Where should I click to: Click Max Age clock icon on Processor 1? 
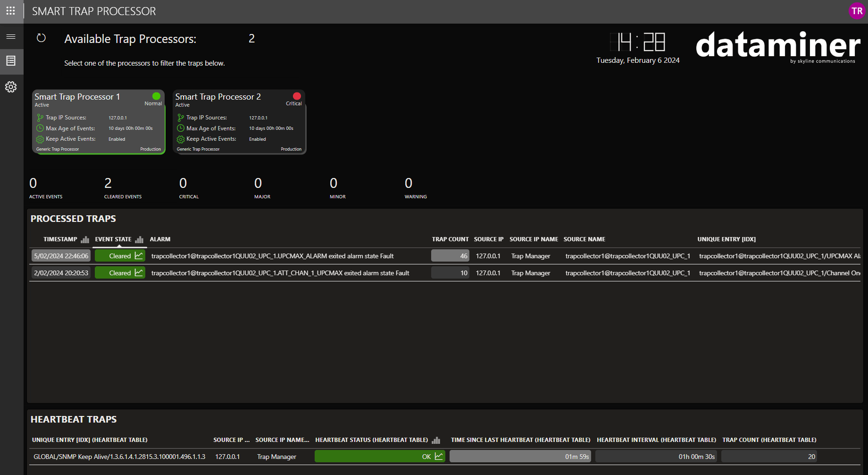pos(40,128)
